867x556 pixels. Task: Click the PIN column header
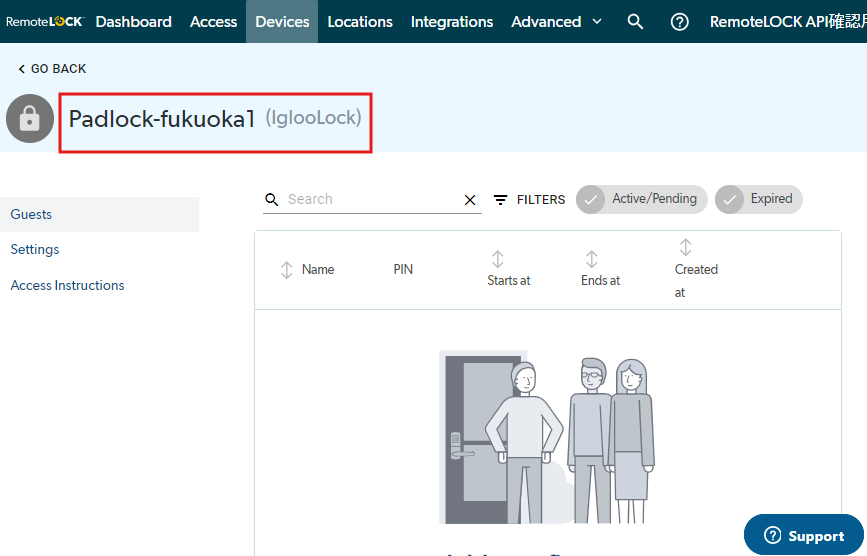403,269
